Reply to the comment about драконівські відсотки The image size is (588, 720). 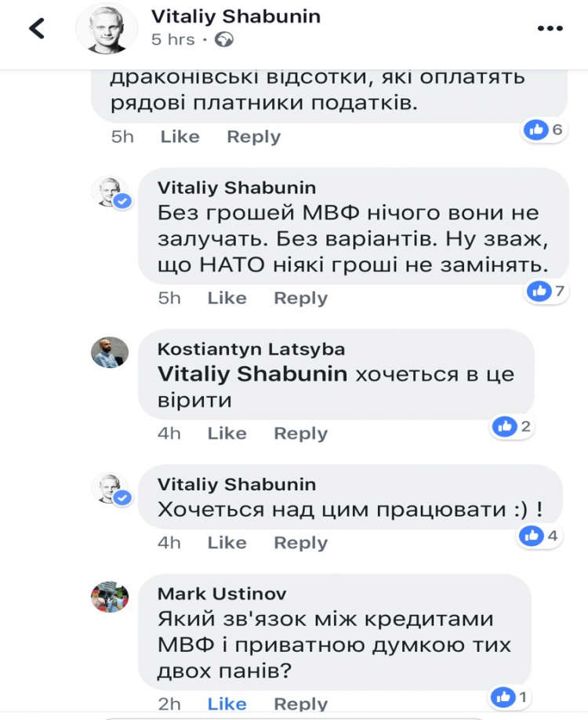pos(253,136)
